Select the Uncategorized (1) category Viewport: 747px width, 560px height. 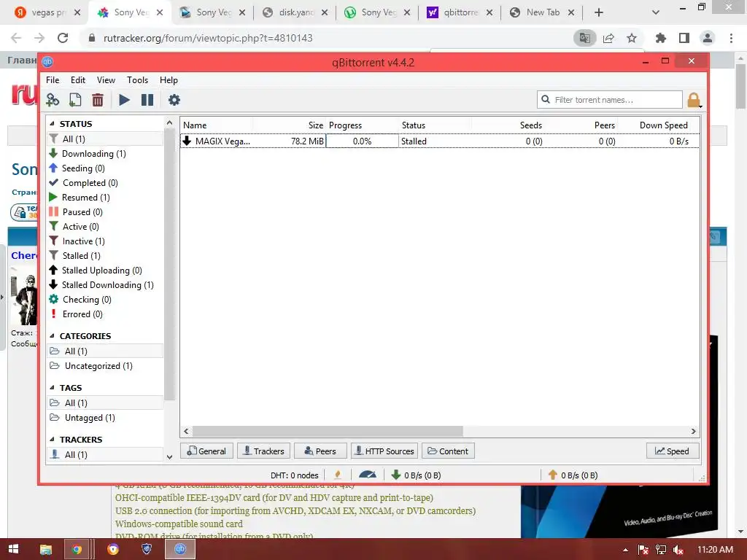coord(105,366)
